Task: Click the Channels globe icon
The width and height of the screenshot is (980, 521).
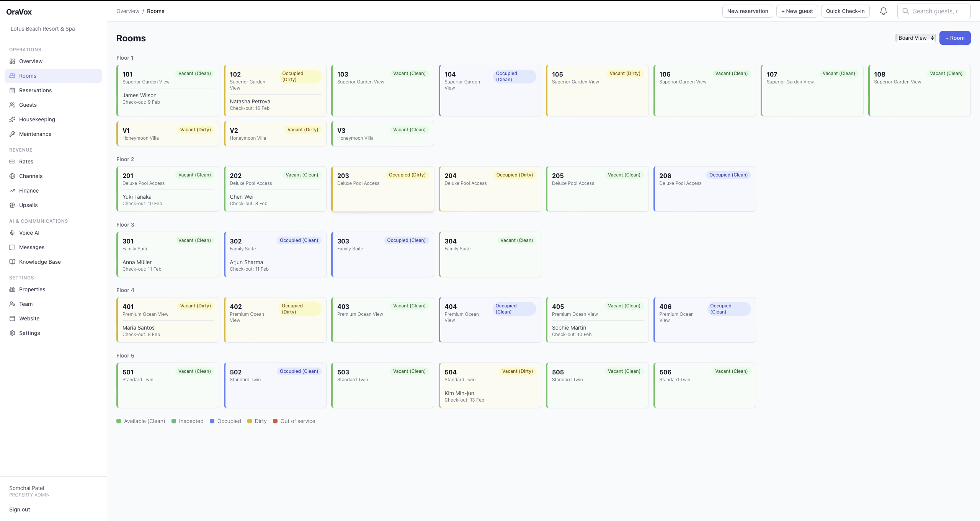Action: [x=12, y=176]
